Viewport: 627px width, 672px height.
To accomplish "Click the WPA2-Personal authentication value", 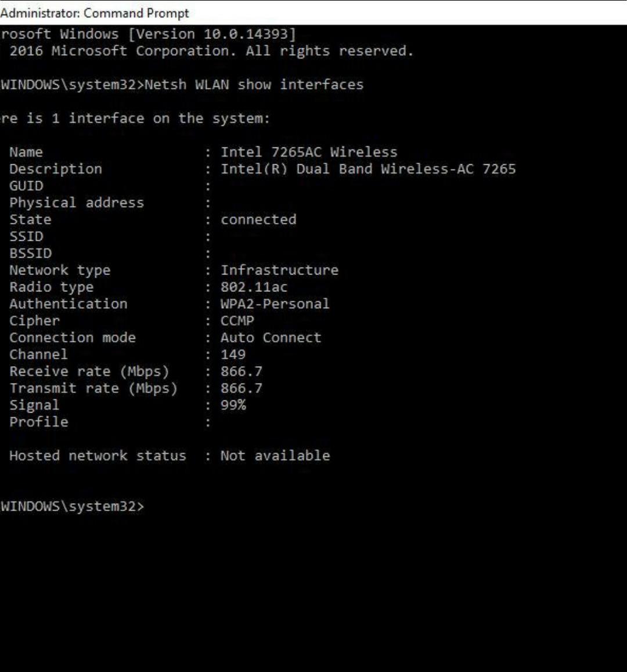I will click(x=275, y=304).
